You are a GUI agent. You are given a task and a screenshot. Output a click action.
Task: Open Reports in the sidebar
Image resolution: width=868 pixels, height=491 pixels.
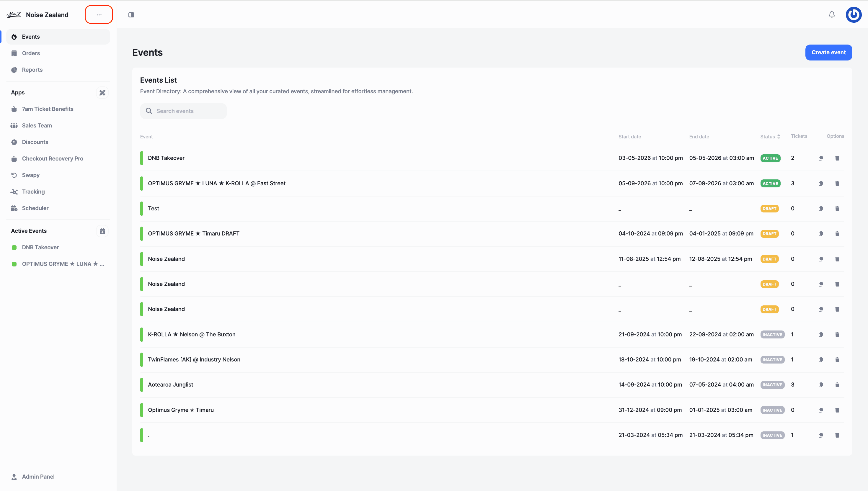point(32,70)
